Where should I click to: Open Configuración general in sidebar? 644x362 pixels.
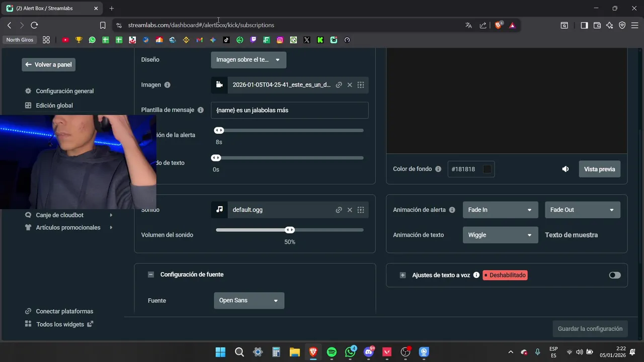point(64,91)
